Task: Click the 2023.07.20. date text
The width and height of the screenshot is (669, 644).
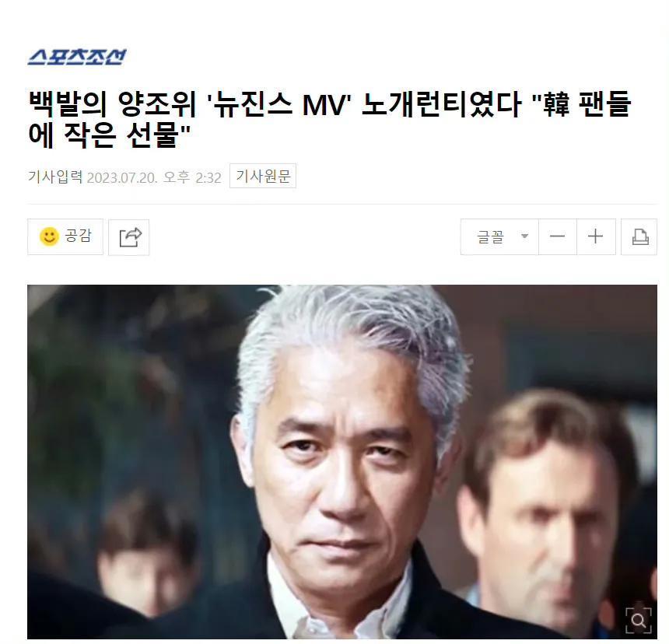Action: click(x=122, y=177)
